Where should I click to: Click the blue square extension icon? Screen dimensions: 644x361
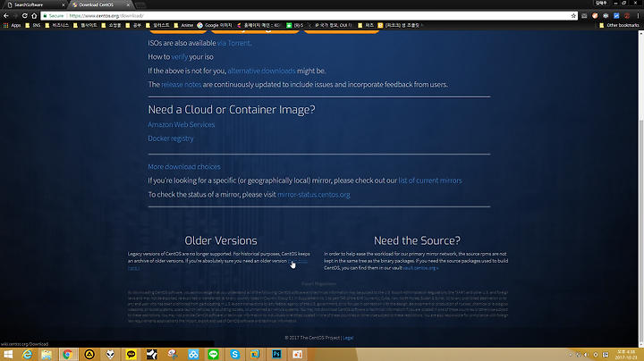pyautogui.click(x=616, y=15)
